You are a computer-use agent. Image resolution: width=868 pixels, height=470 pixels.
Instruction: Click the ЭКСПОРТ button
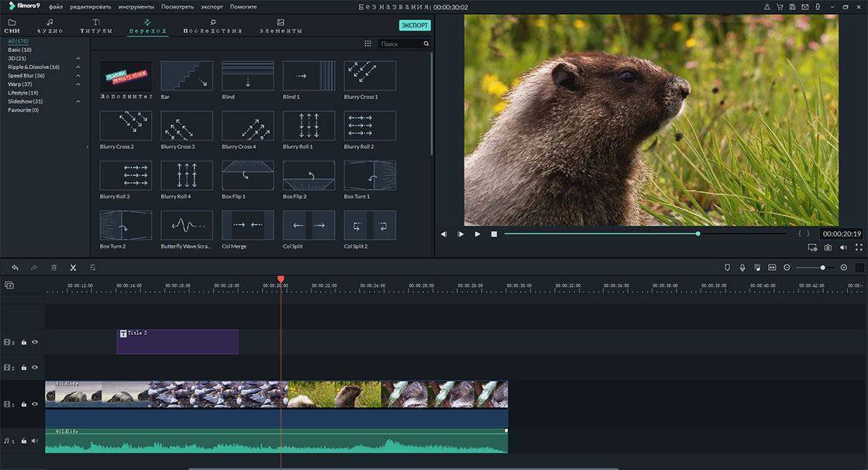pos(415,26)
